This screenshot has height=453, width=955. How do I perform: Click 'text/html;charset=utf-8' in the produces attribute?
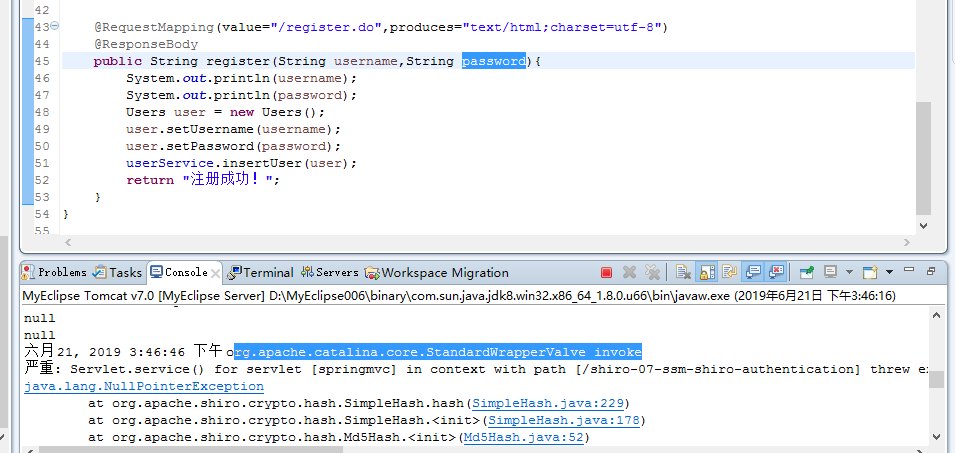coord(562,27)
